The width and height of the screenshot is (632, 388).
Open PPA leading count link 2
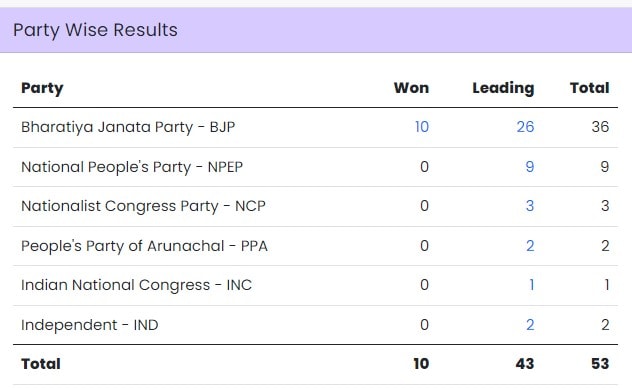point(530,245)
